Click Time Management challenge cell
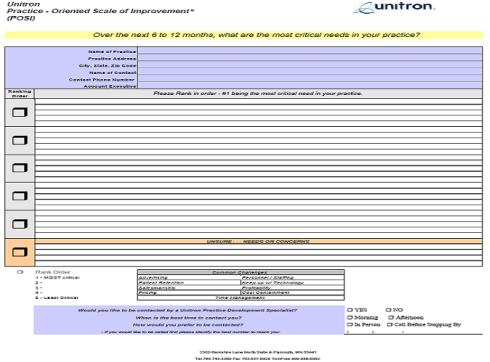This screenshot has height=362, width=490. tap(240, 298)
